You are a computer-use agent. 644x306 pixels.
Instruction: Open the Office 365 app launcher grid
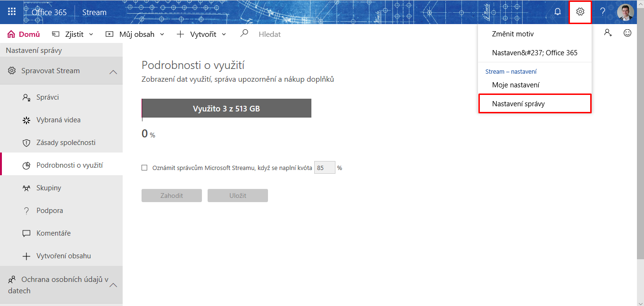[x=12, y=12]
